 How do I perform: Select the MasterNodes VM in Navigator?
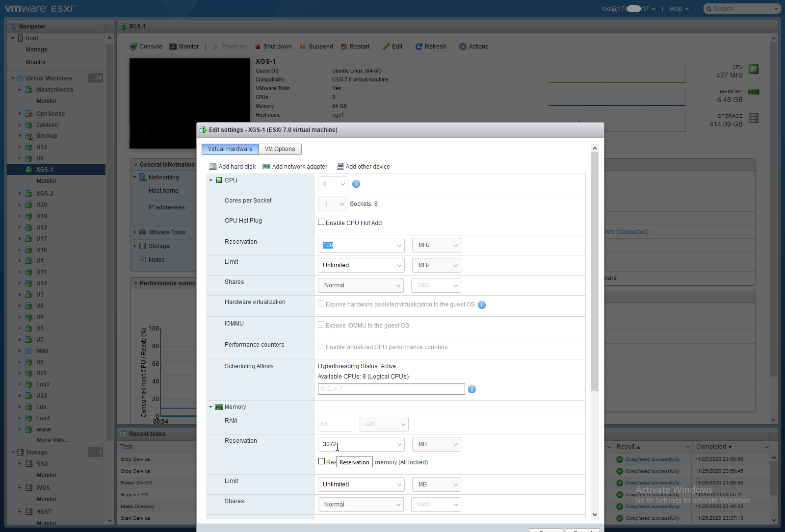[x=55, y=90]
